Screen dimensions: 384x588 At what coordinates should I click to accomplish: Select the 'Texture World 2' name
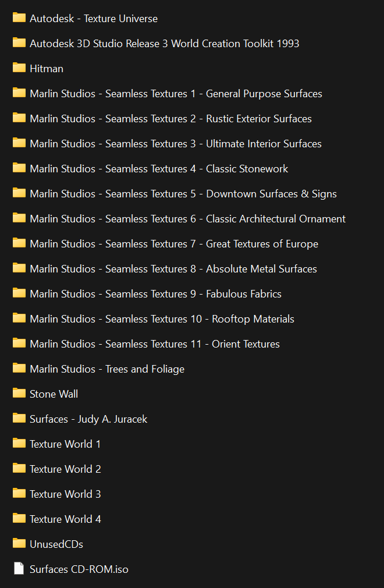pyautogui.click(x=65, y=469)
